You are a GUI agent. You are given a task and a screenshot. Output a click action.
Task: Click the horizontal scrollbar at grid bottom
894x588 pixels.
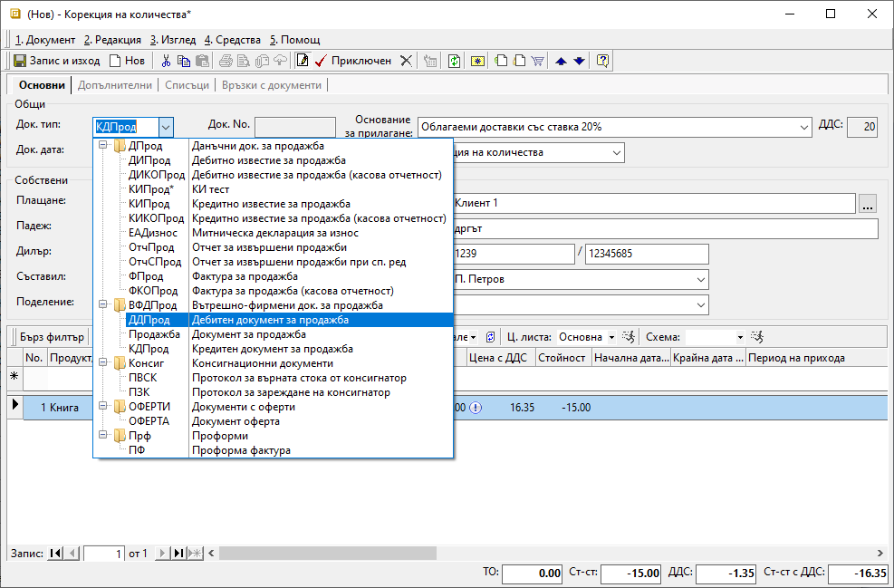[x=543, y=553]
